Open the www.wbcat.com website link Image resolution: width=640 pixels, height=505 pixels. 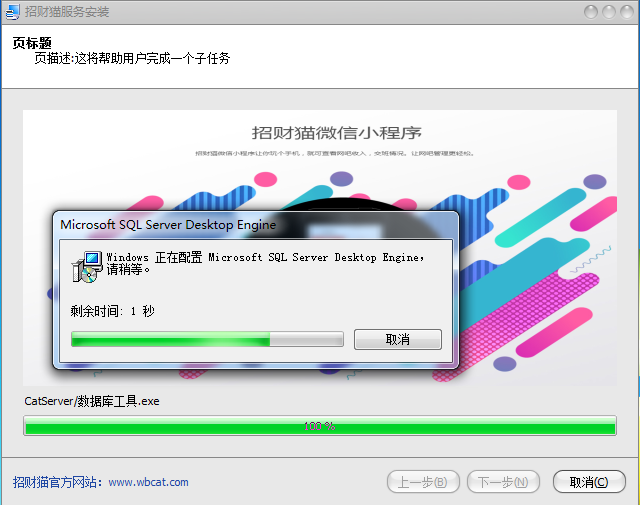point(149,482)
